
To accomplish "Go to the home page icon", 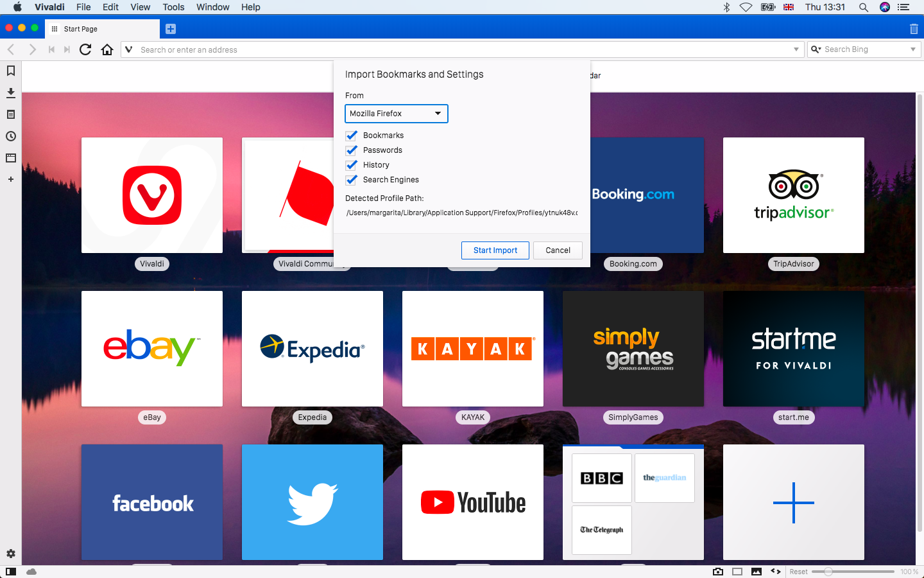I will pyautogui.click(x=107, y=49).
